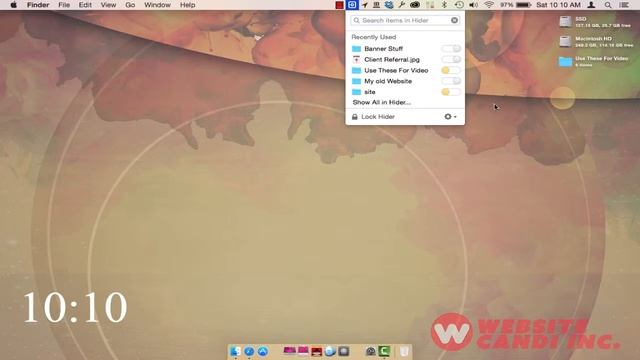
Task: Toggle visibility switch for Banner Stuff
Action: (x=451, y=49)
